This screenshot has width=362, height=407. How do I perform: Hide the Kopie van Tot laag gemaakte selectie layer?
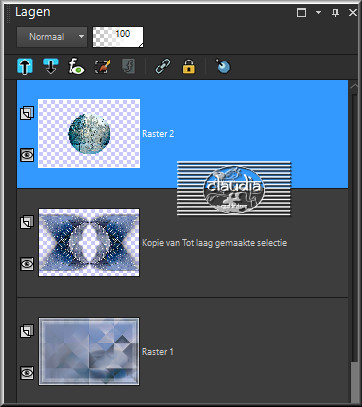tap(27, 264)
